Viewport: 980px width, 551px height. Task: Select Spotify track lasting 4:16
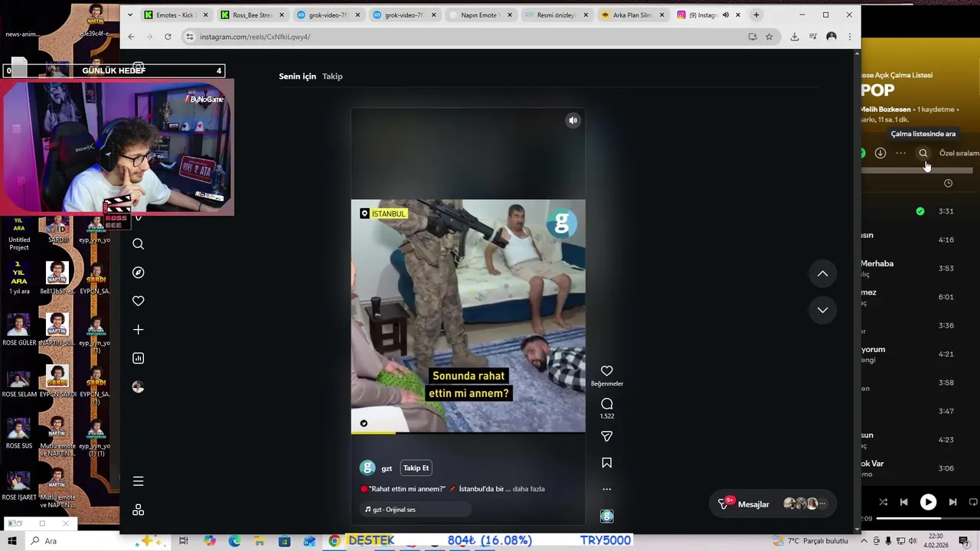[920, 240]
